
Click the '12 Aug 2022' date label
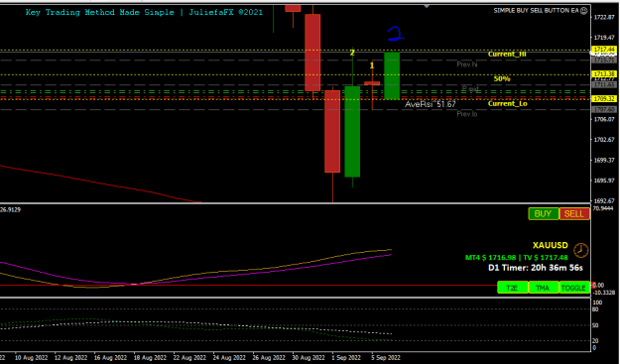tap(70, 358)
